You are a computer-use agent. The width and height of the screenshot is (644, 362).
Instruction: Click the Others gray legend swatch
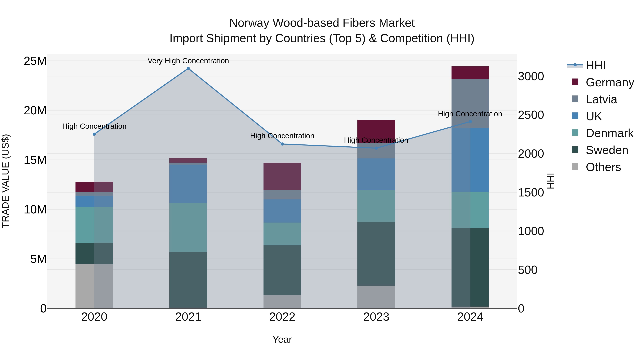point(575,166)
